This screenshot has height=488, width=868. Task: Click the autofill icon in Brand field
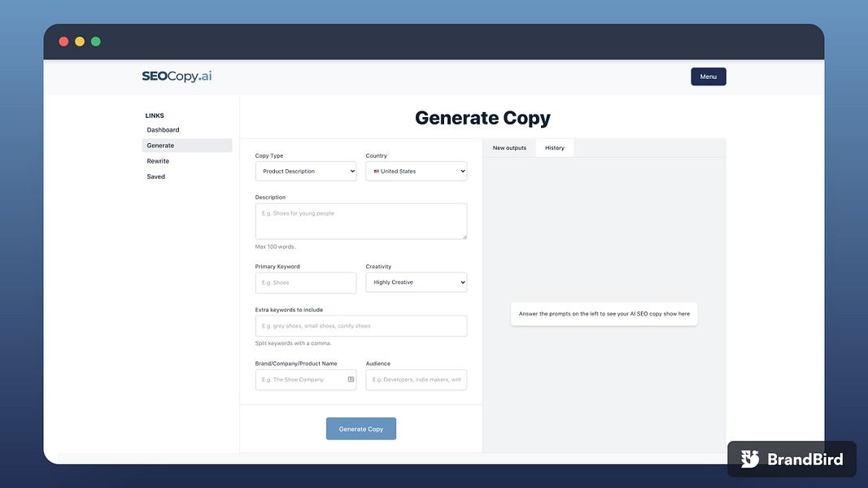pos(351,380)
